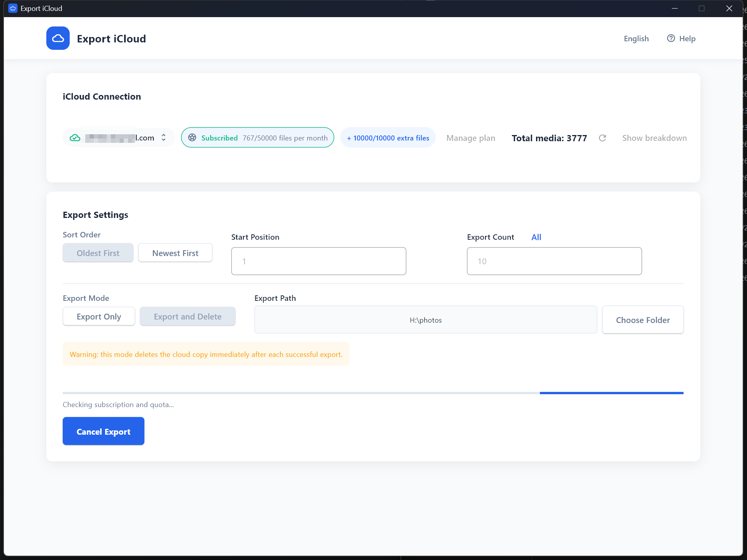Choose Folder for the export path
The image size is (747, 560).
[x=642, y=319]
